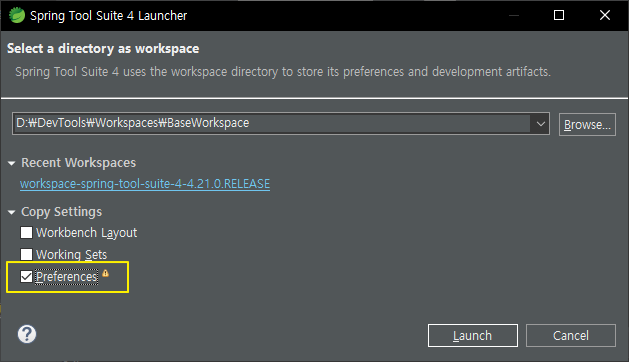Image resolution: width=629 pixels, height=362 pixels.
Task: Minimize the Launcher window
Action: [514, 15]
